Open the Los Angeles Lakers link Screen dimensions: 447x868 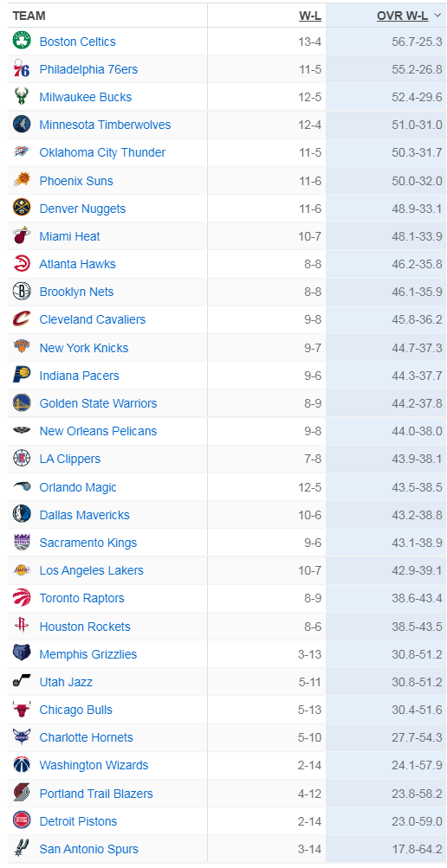click(x=92, y=570)
